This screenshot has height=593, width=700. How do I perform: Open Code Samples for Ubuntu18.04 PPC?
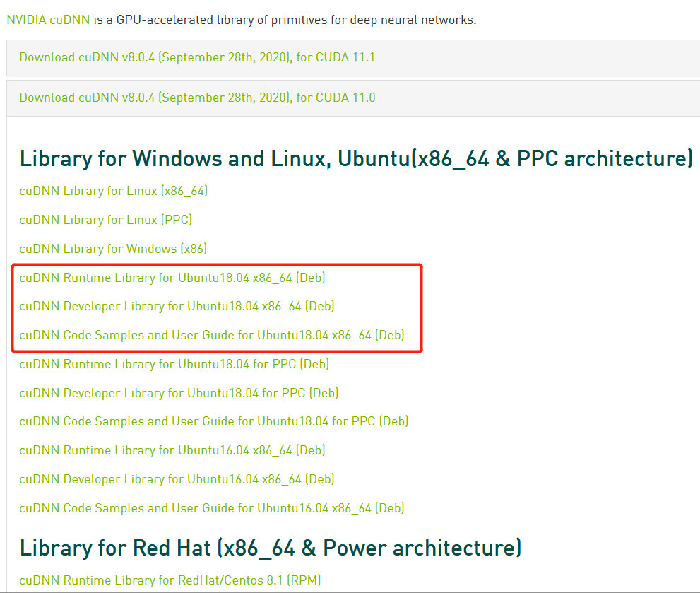click(213, 421)
